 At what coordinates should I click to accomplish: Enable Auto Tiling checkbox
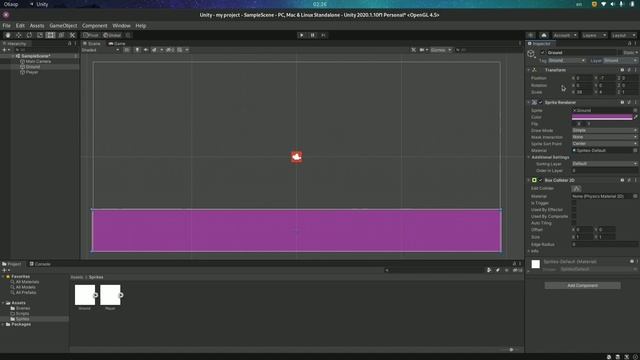point(574,223)
